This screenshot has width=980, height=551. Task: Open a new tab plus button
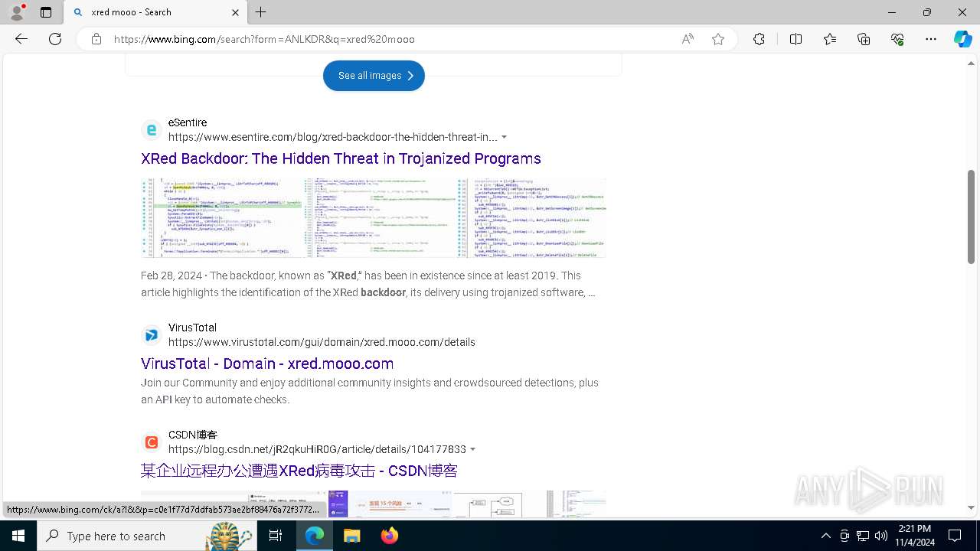pos(261,12)
